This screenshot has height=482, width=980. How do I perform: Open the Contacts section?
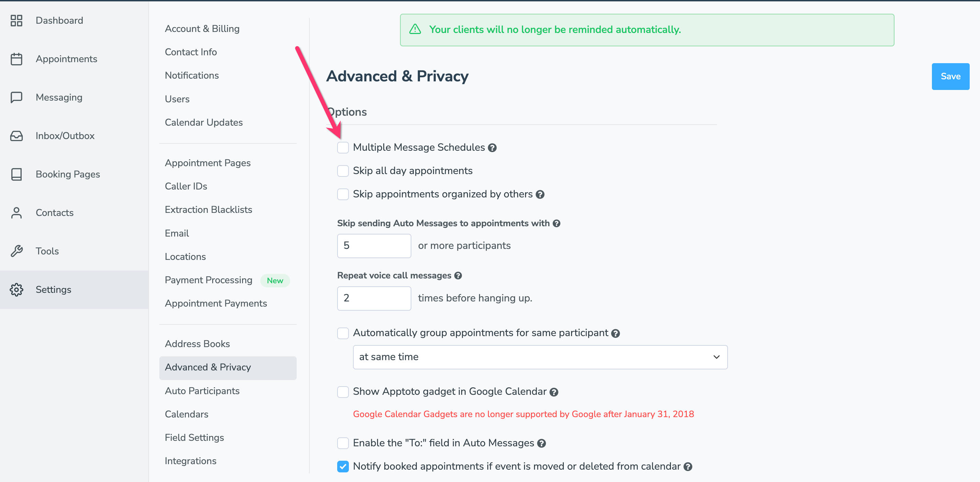point(54,213)
